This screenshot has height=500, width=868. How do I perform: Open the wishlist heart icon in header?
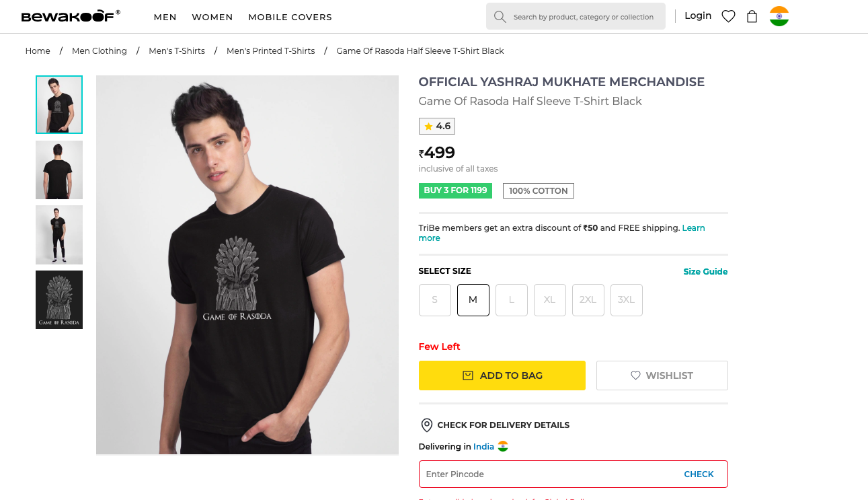click(x=728, y=16)
